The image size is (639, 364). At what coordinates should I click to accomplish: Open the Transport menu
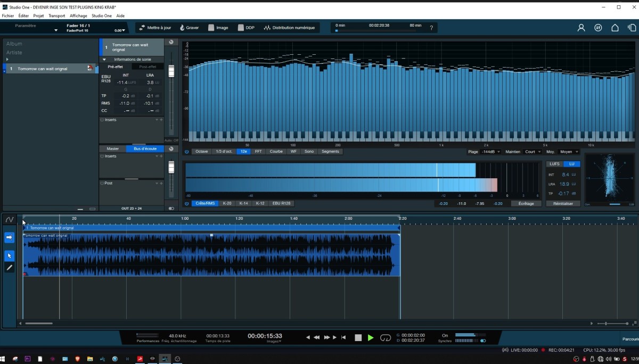(57, 16)
